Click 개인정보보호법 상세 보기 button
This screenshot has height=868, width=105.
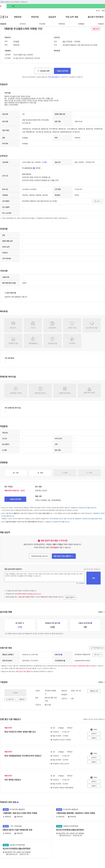coord(40,556)
